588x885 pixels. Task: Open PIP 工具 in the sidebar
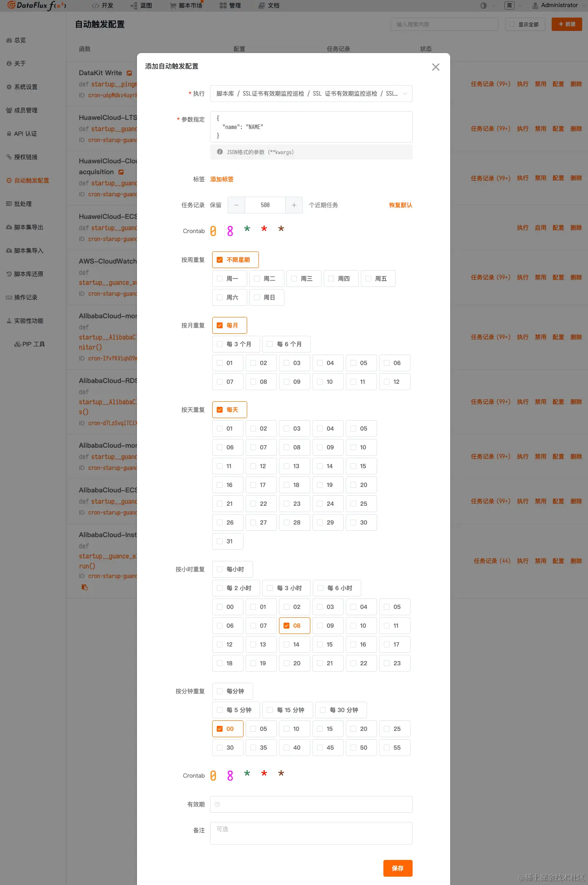click(30, 344)
